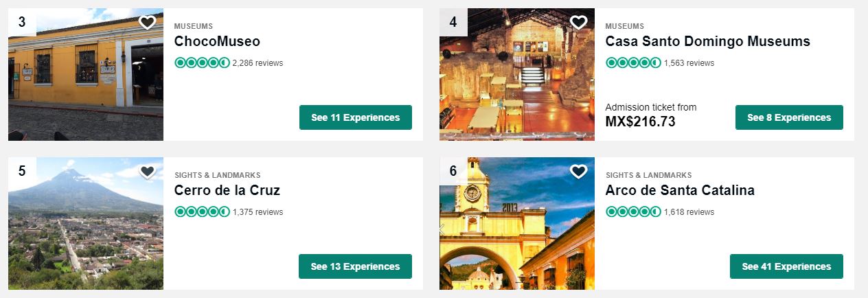The width and height of the screenshot is (868, 298).
Task: Click See 8 Experiences button
Action: pos(789,117)
